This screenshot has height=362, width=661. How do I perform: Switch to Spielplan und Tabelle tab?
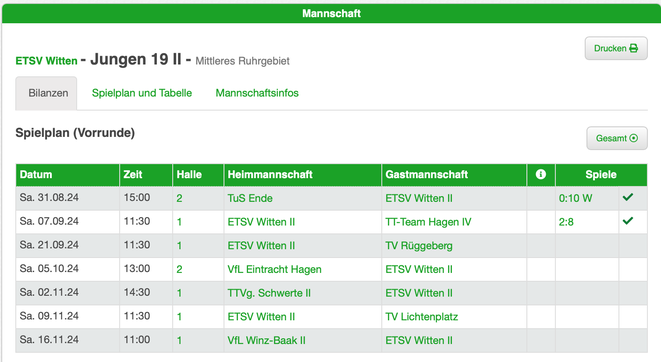click(142, 93)
